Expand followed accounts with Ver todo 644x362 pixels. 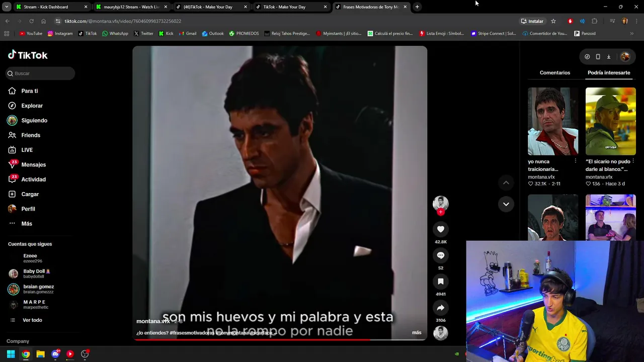(32, 320)
